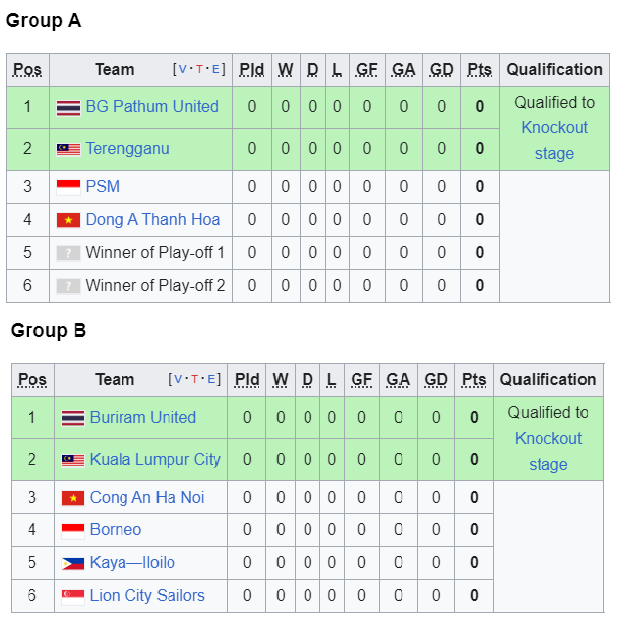Click T talk link in Group A header
The height and width of the screenshot is (621, 618).
[x=199, y=69]
